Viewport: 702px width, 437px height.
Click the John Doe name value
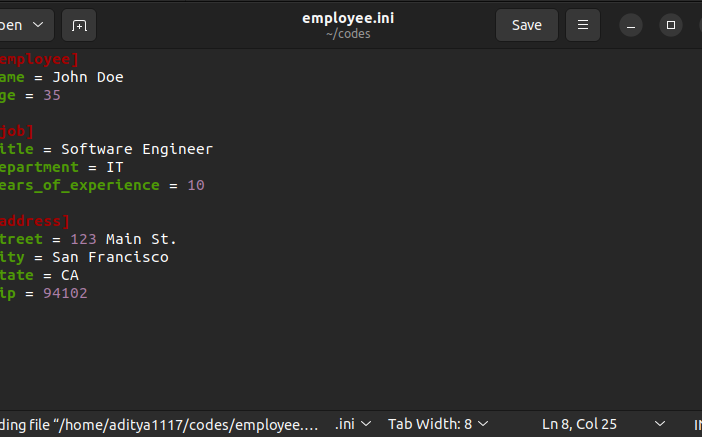click(x=88, y=77)
